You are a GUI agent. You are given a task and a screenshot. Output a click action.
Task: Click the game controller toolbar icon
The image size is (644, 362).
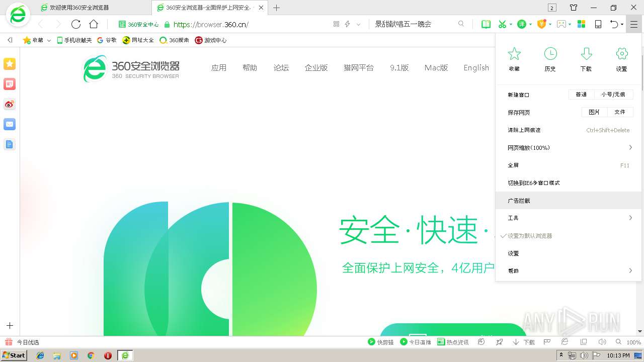click(x=561, y=24)
